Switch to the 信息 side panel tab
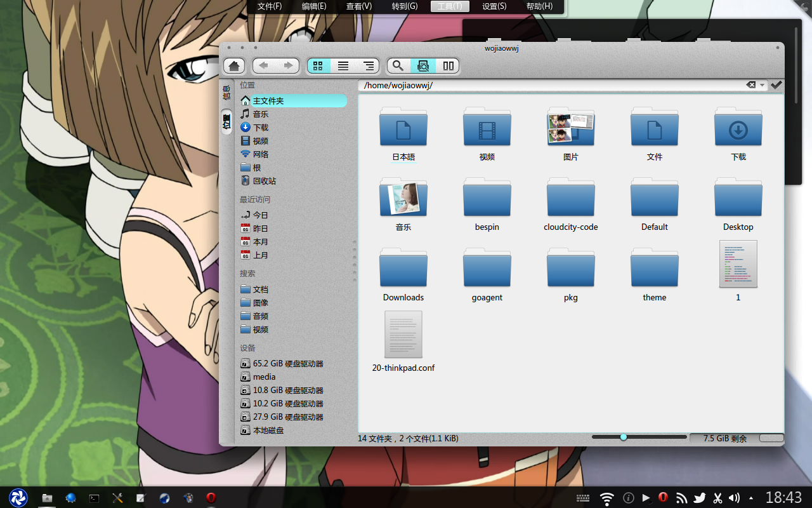 point(226,92)
